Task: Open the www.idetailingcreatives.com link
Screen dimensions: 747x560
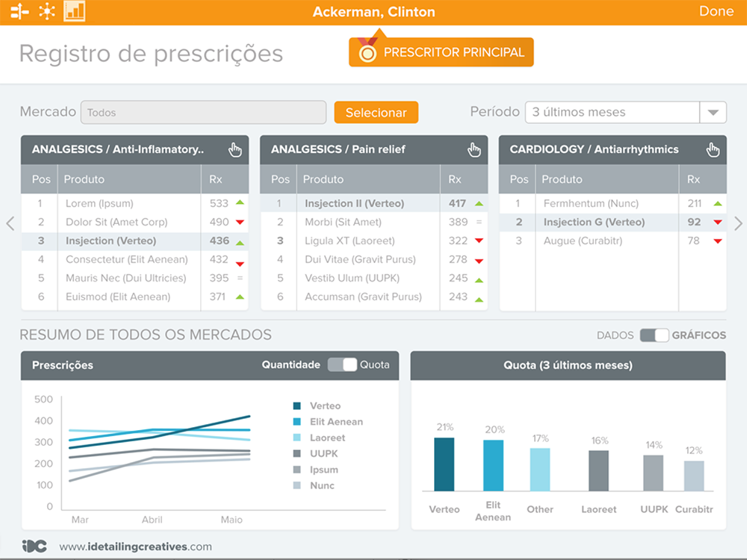Action: coord(135,547)
